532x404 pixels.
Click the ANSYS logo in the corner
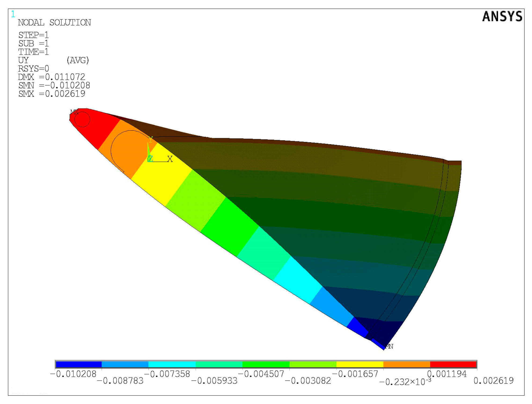coord(502,17)
